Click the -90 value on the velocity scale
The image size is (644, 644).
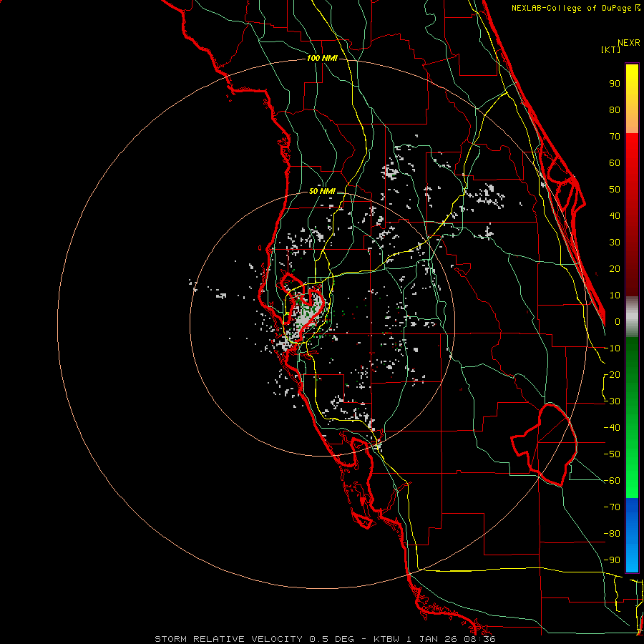pyautogui.click(x=613, y=560)
